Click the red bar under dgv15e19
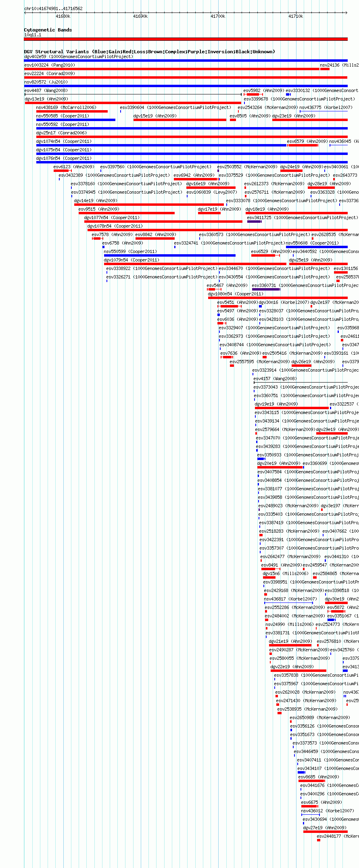This screenshot has height=868, width=359. pos(180,120)
